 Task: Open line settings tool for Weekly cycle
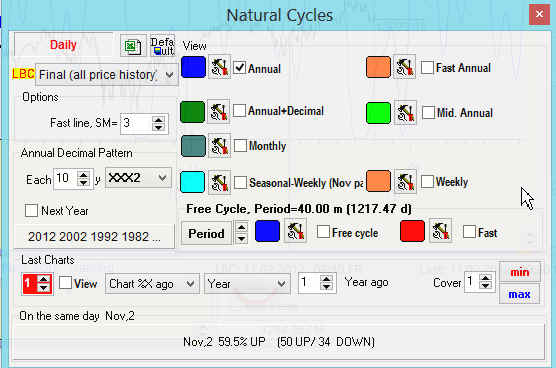click(405, 182)
